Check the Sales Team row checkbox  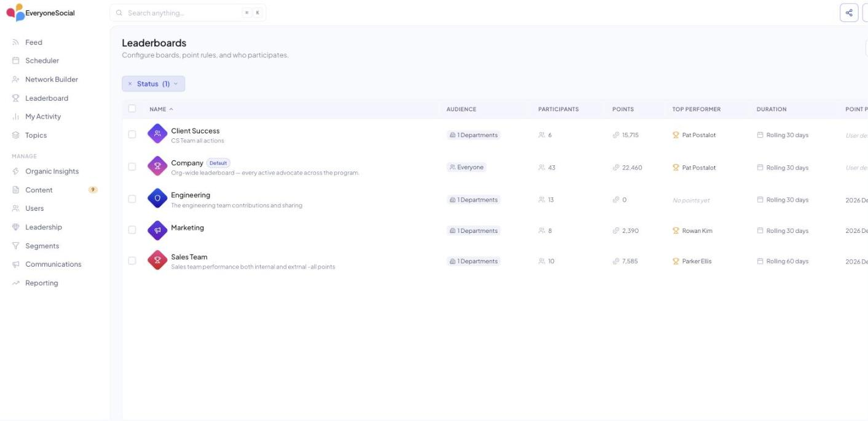[x=132, y=261]
